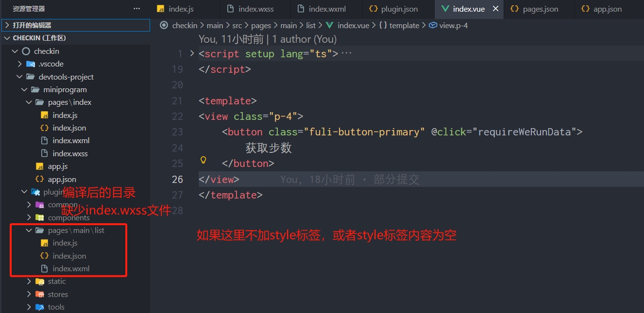Open the index.wxss editor tab
Viewport: 644px width, 313px height.
click(256, 9)
